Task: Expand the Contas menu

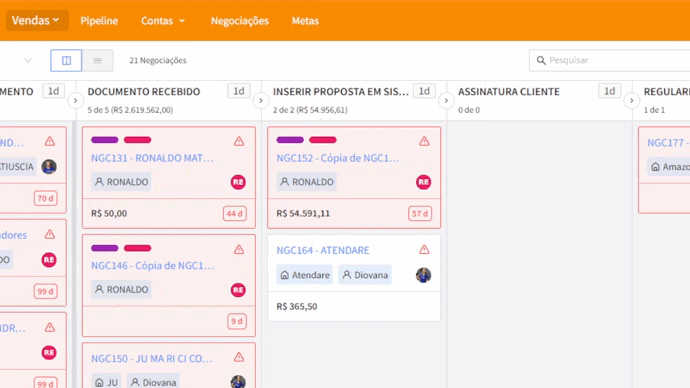Action: (163, 21)
